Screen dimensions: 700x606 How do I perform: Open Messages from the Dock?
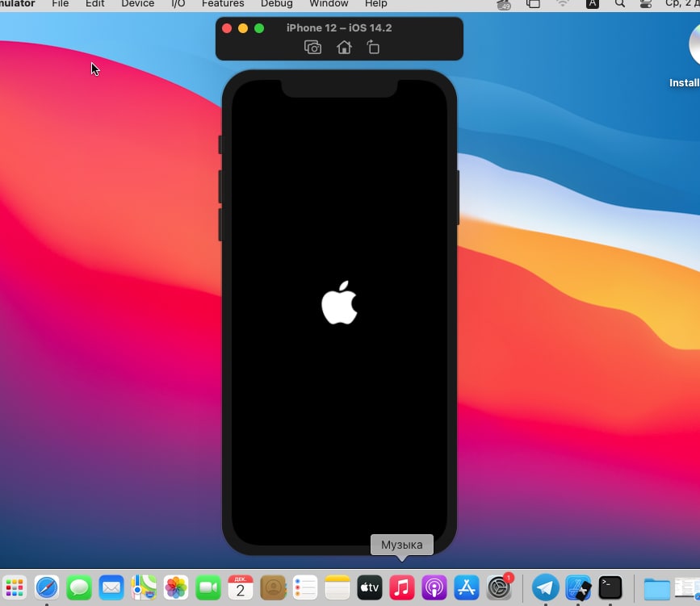coord(79,587)
